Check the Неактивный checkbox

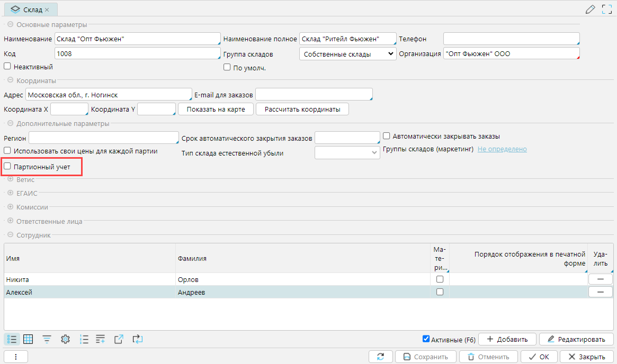[x=7, y=67]
